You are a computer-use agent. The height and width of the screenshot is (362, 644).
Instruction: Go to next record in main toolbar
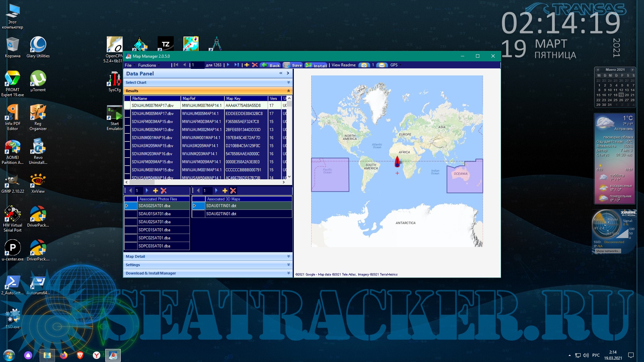click(228, 65)
